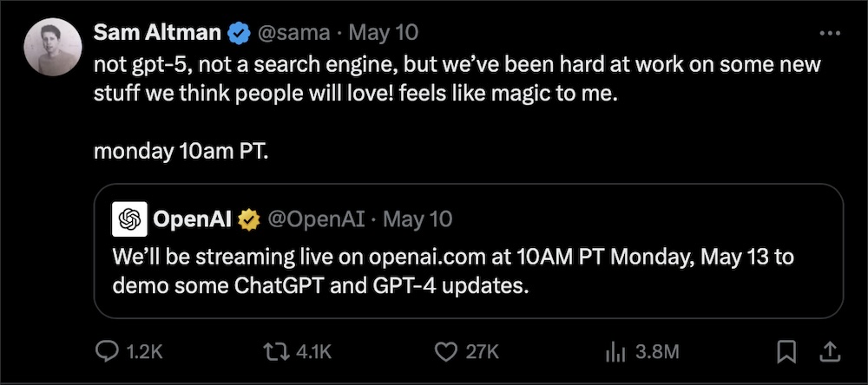Click the OpenAI account name in quote

pos(192,219)
